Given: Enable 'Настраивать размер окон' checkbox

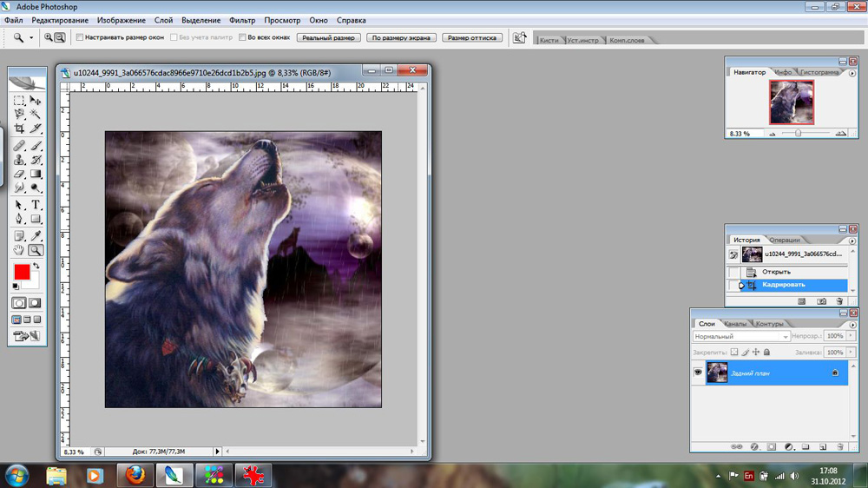Looking at the screenshot, I should [80, 37].
